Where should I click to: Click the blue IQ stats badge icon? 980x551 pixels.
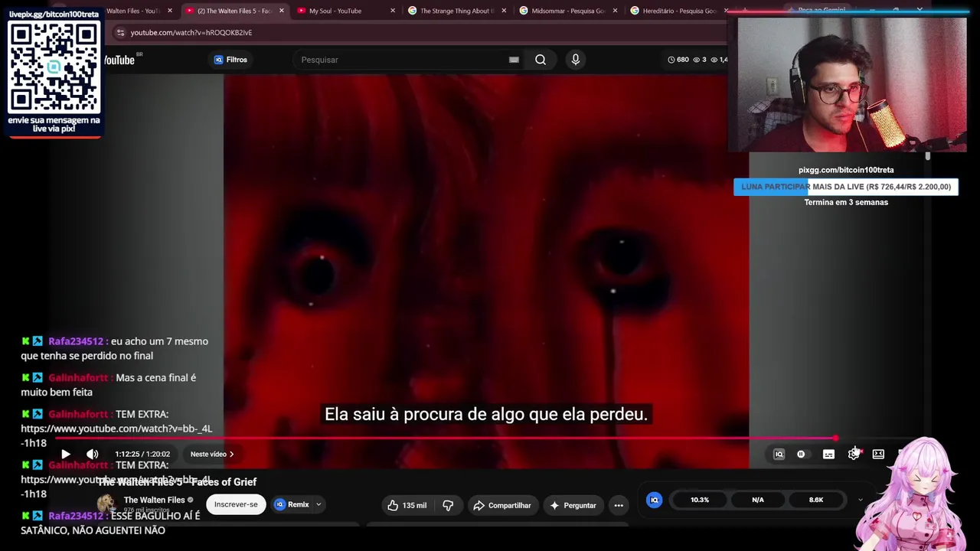[x=654, y=500]
